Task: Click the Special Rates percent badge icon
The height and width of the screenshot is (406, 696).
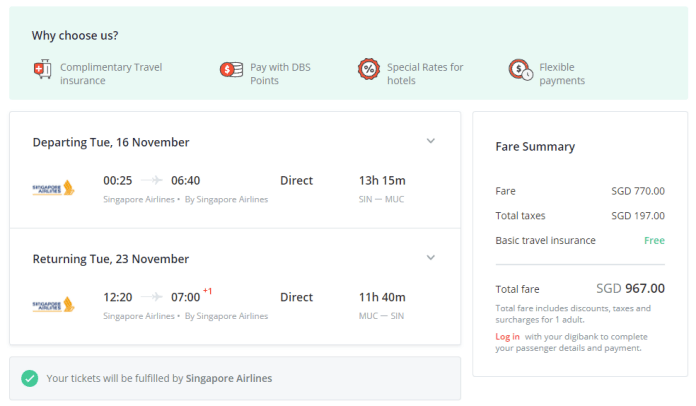Action: pos(369,70)
